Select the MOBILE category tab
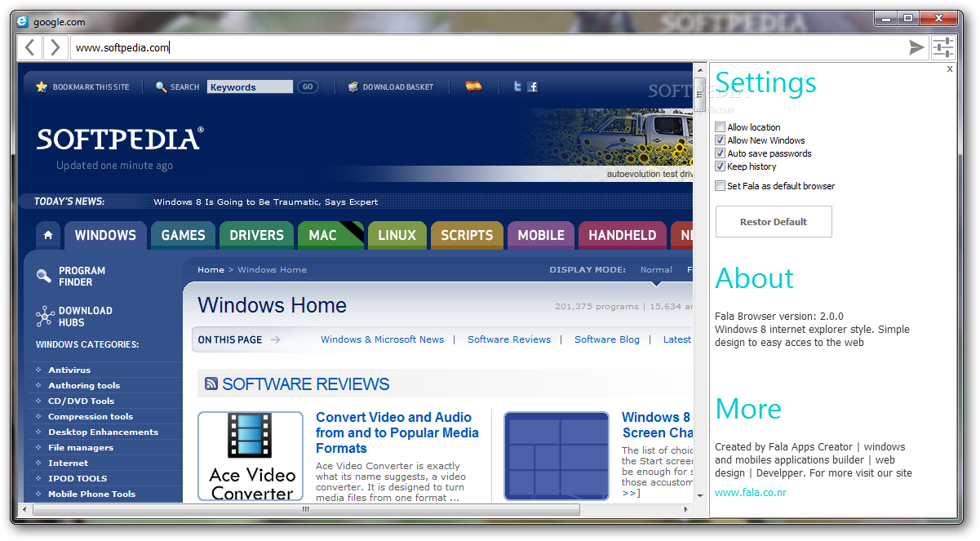 point(541,235)
